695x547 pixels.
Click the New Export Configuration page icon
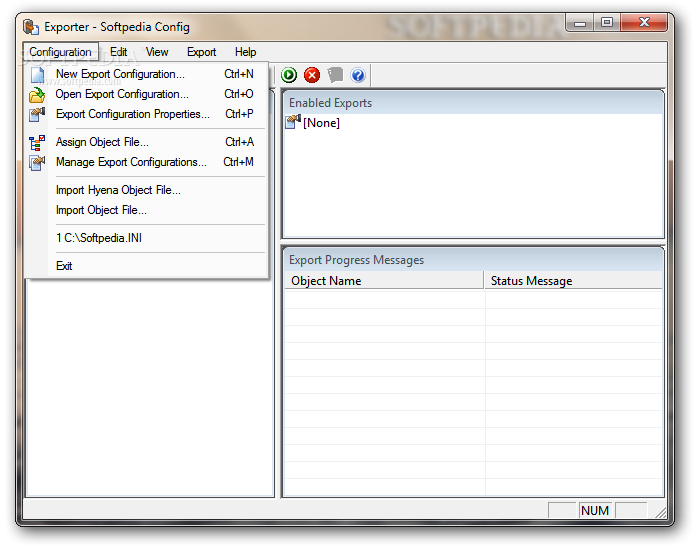point(37,74)
